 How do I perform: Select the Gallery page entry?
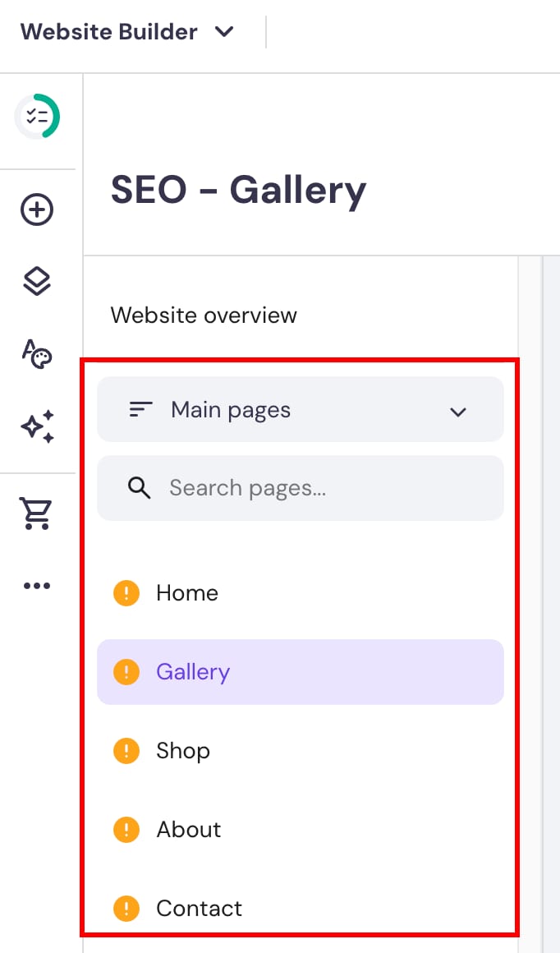click(x=193, y=671)
